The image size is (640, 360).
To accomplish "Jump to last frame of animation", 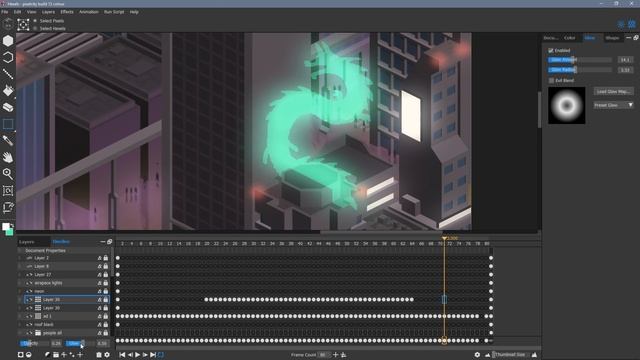I will click(153, 355).
